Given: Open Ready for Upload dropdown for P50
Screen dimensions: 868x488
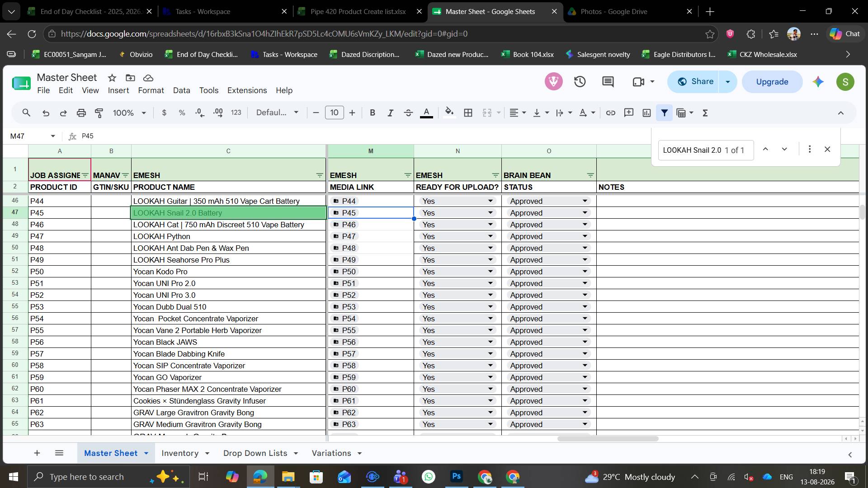Looking at the screenshot, I should (x=490, y=272).
